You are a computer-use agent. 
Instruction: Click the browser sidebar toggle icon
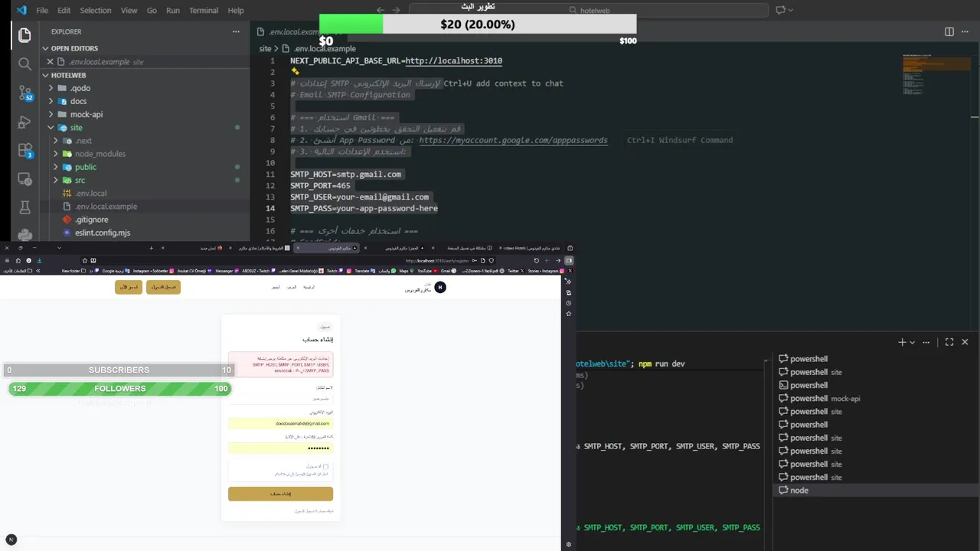[x=569, y=260]
